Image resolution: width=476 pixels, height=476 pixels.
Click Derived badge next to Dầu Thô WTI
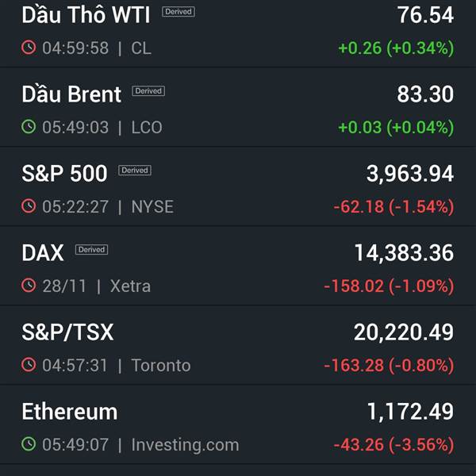click(178, 12)
